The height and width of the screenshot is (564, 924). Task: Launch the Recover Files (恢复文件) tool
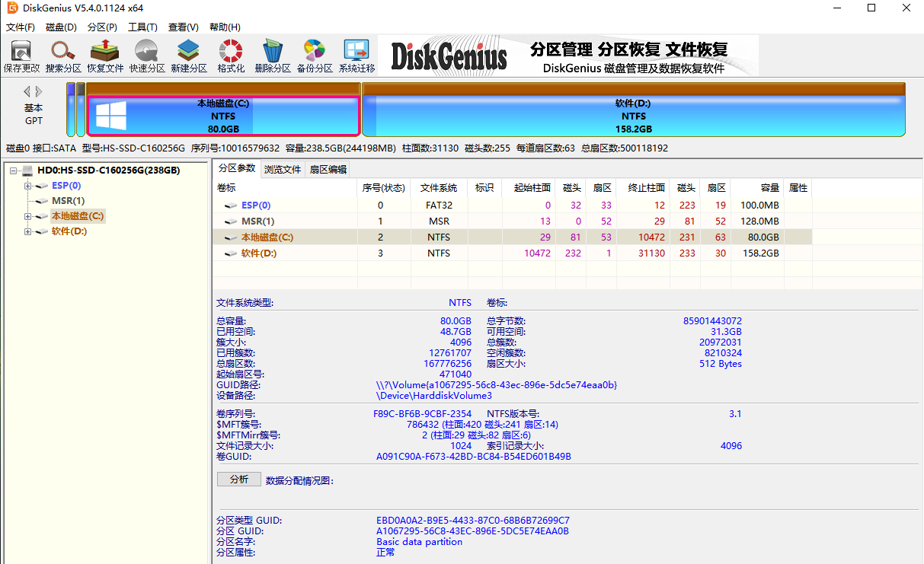[x=105, y=56]
